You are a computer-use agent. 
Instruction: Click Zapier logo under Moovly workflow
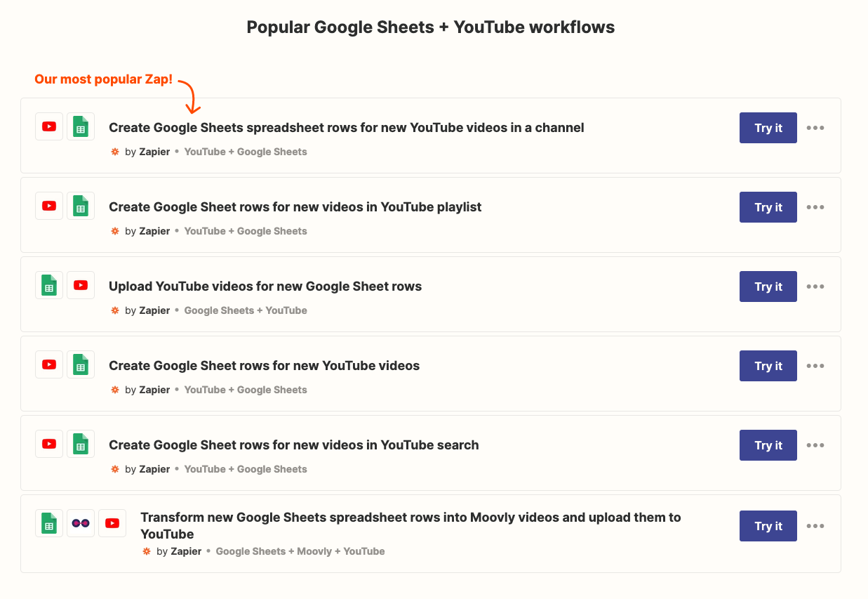147,551
